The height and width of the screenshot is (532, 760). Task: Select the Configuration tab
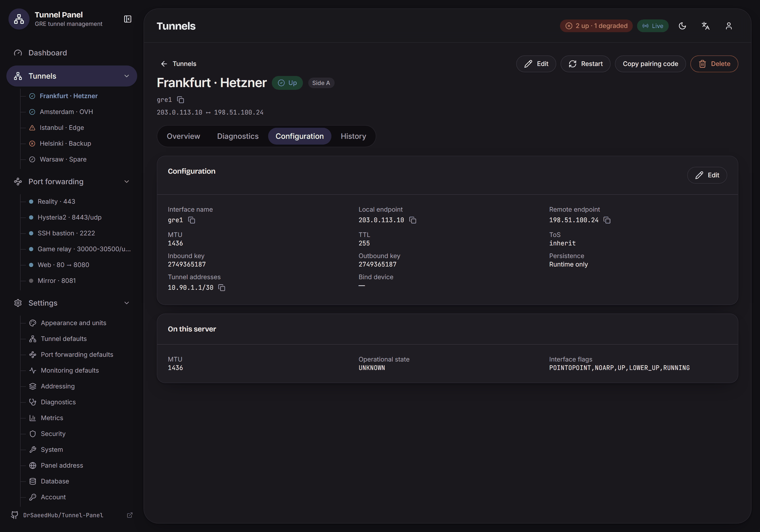pyautogui.click(x=300, y=136)
